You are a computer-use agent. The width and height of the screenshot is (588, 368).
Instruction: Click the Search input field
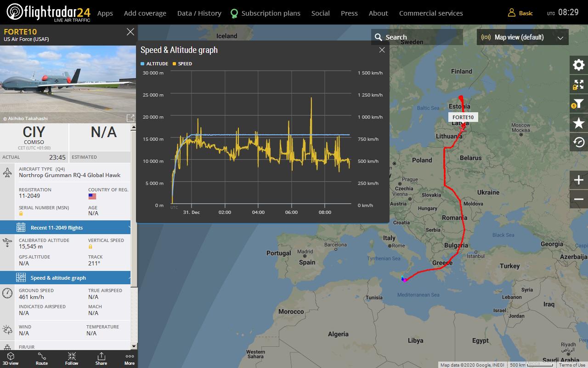[x=417, y=37]
